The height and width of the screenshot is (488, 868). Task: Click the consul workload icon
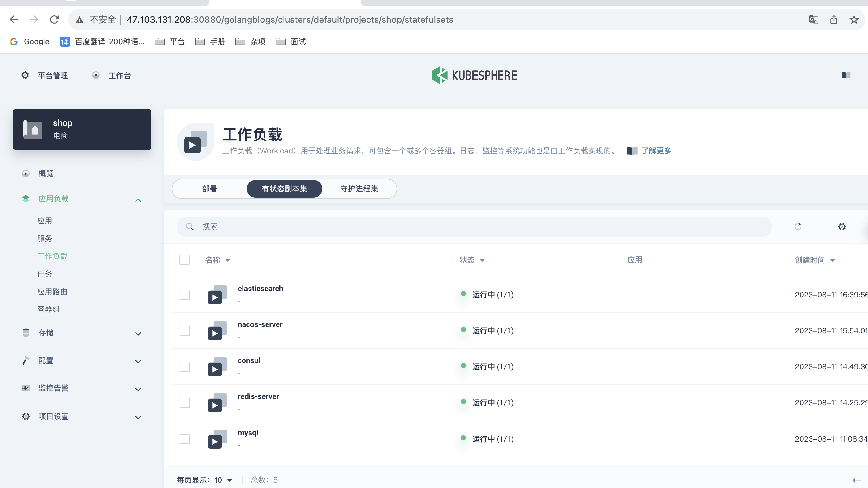[x=217, y=366]
